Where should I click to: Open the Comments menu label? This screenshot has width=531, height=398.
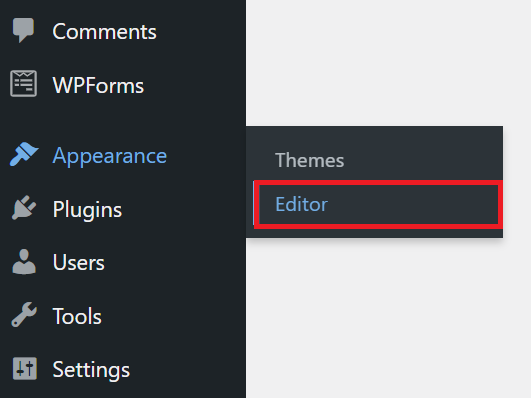(104, 32)
